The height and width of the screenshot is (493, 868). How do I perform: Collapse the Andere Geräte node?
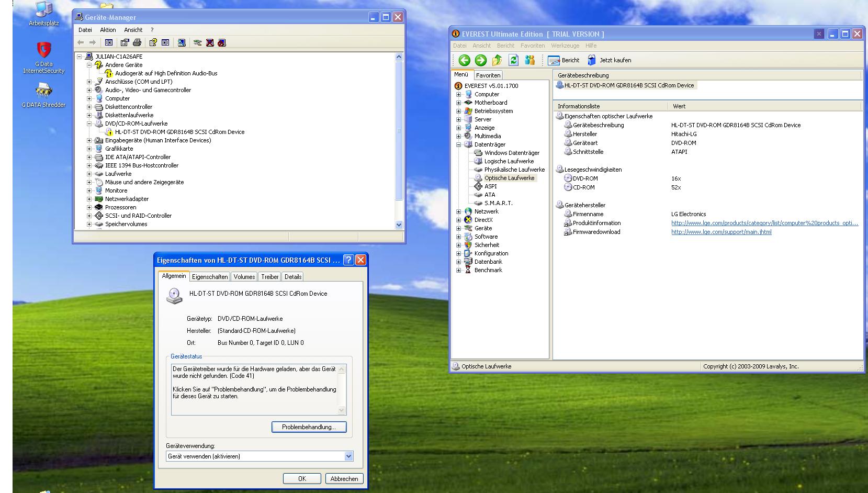89,65
